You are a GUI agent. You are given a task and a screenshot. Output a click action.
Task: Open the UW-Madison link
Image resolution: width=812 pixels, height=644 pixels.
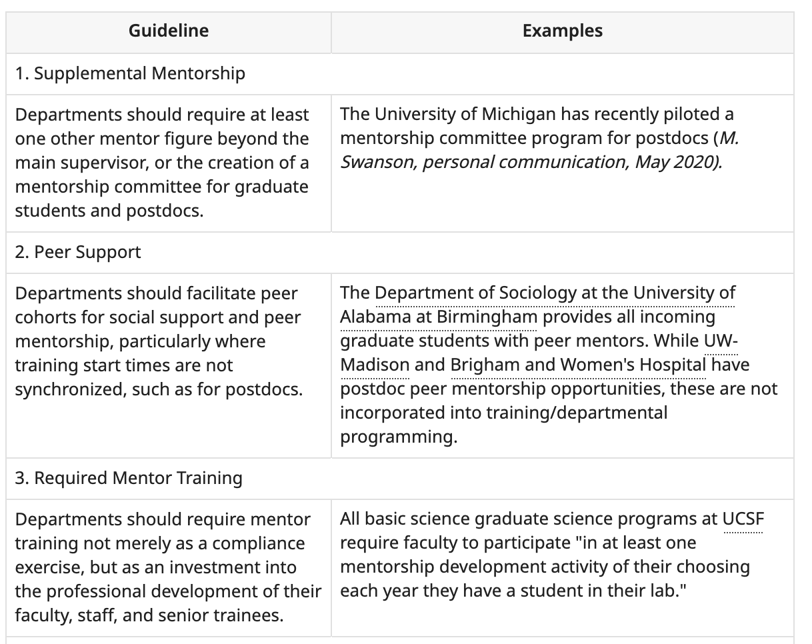721,341
